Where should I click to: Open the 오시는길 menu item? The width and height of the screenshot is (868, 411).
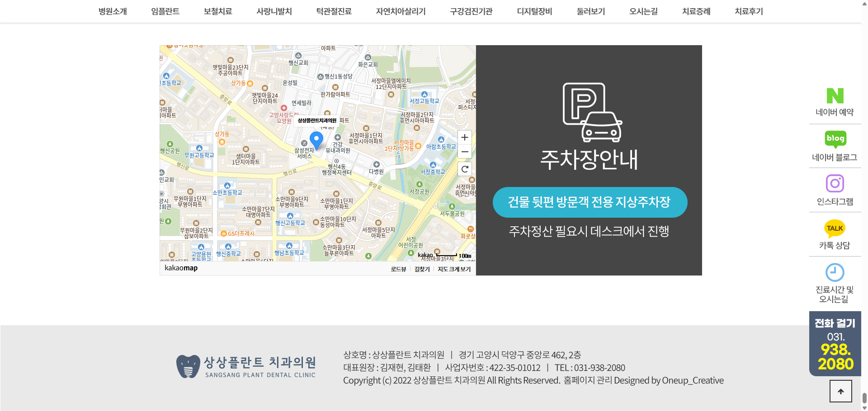pos(643,11)
